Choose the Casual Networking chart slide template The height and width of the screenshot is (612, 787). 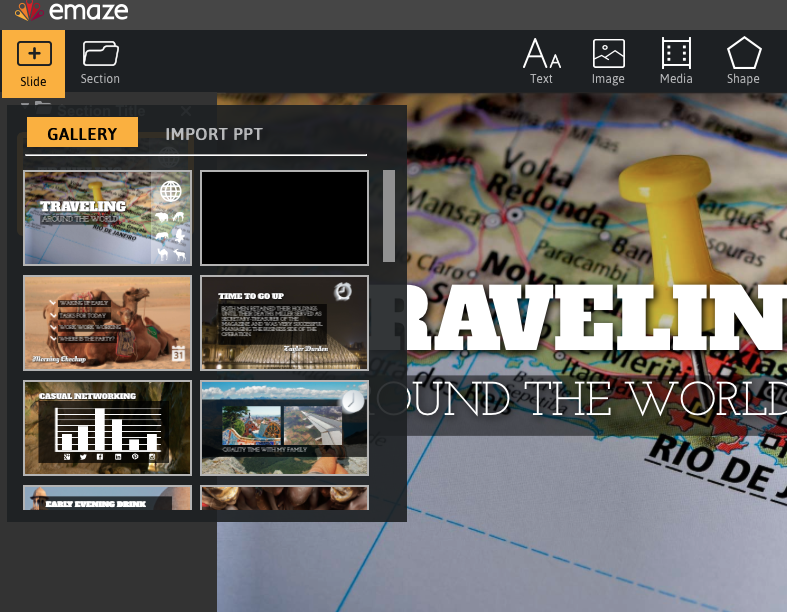tap(107, 428)
